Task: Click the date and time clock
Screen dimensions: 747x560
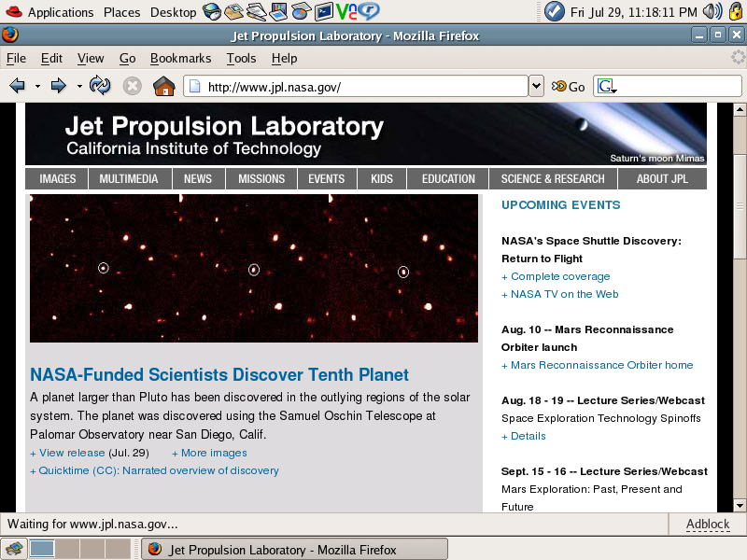Action: tap(634, 12)
